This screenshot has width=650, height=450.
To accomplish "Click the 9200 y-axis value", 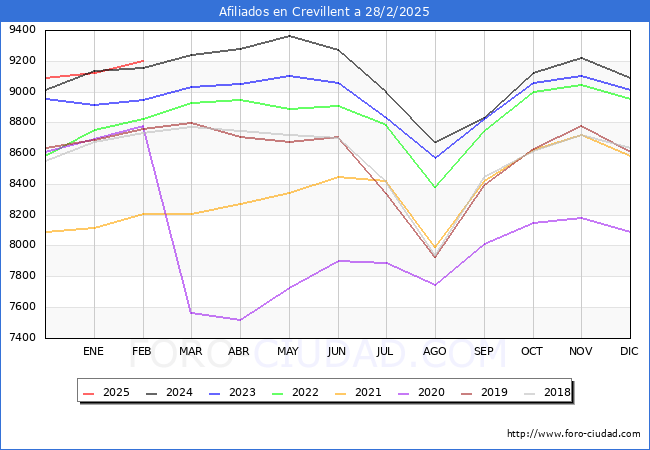I will [22, 60].
